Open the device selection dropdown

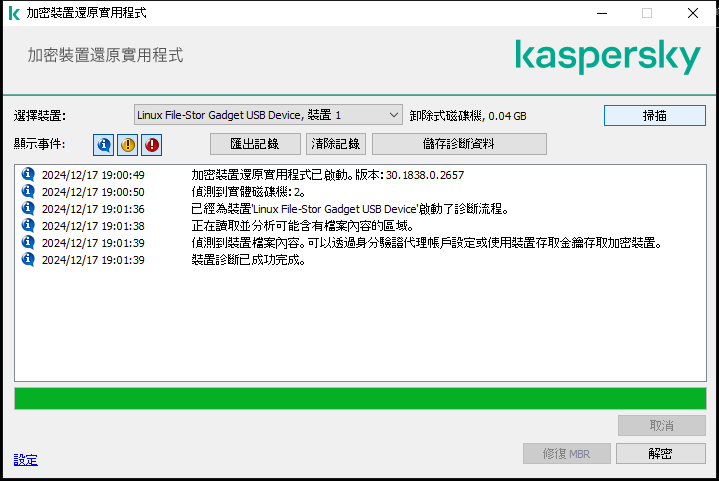pos(268,115)
